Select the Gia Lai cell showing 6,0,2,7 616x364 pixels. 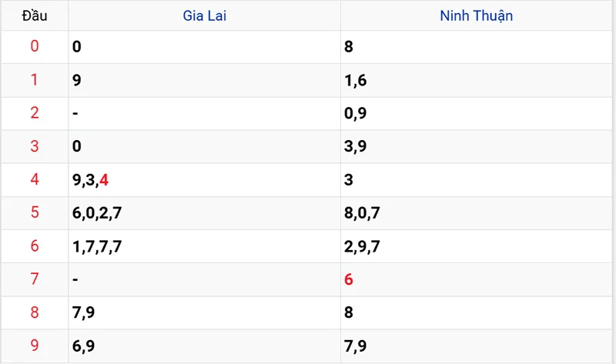(97, 213)
